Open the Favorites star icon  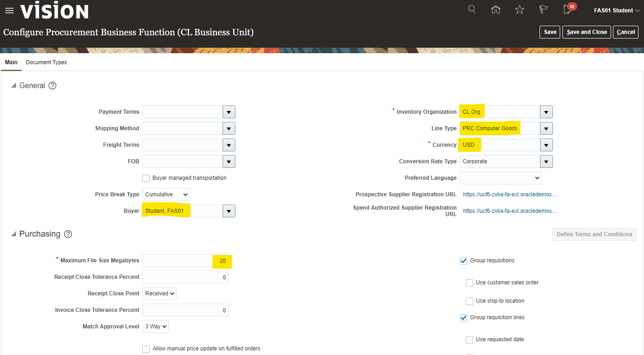519,10
